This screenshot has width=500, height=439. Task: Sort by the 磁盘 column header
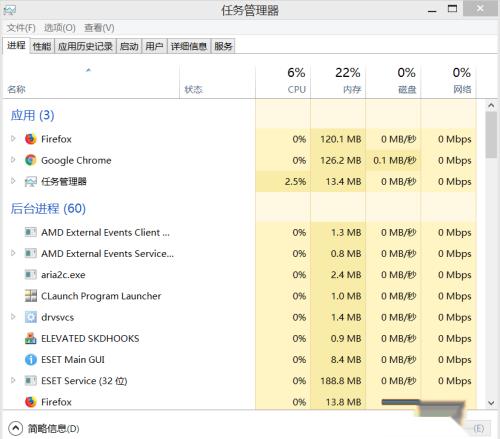(393, 81)
